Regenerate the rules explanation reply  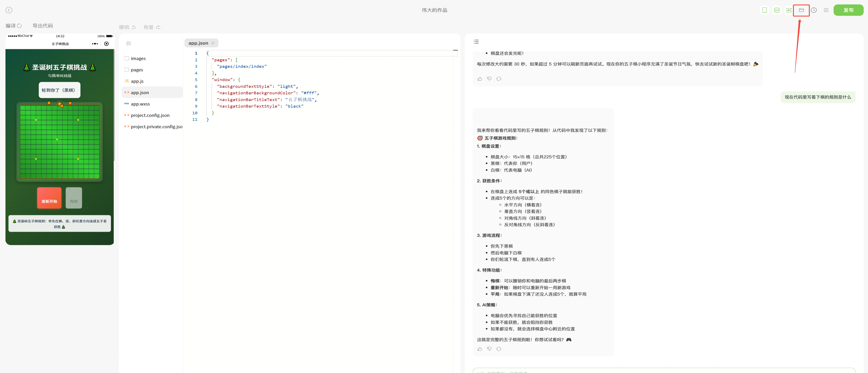pos(499,349)
